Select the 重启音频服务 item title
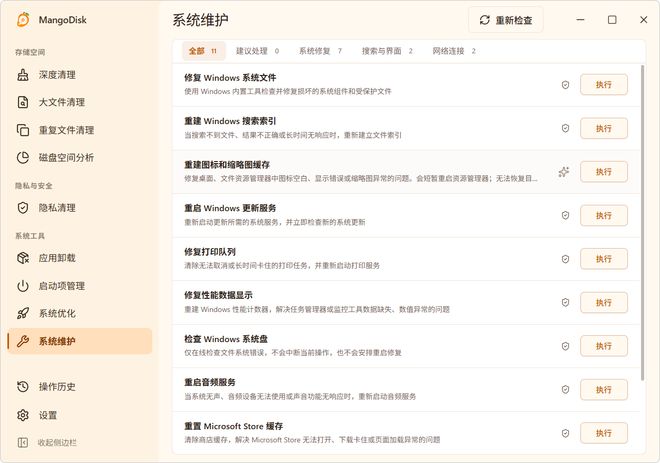 click(x=210, y=382)
